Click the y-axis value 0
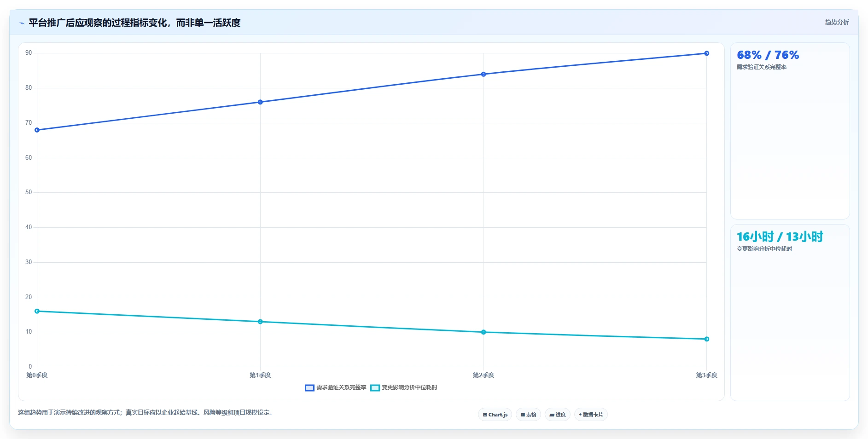This screenshot has width=868, height=439. point(30,367)
